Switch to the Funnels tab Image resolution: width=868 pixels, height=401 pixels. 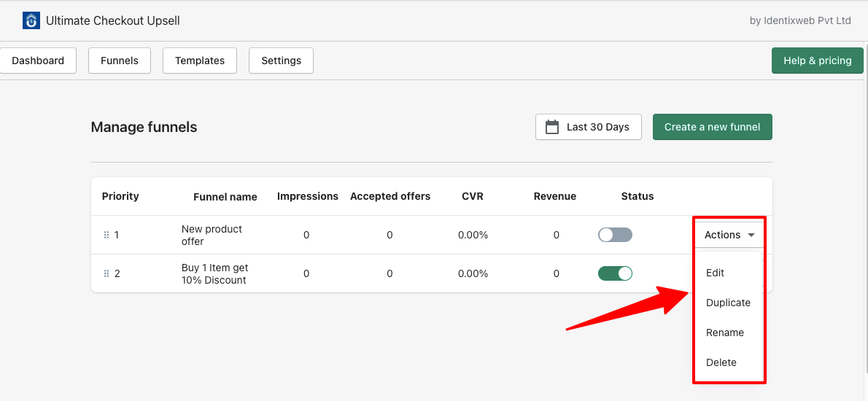(x=120, y=61)
